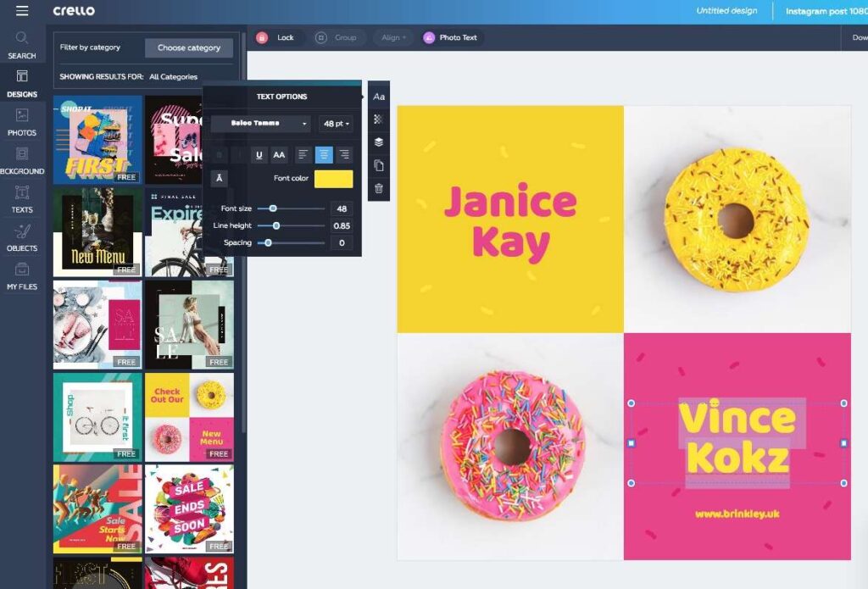Toggle uppercase AA formatting
This screenshot has height=589, width=868.
279,155
